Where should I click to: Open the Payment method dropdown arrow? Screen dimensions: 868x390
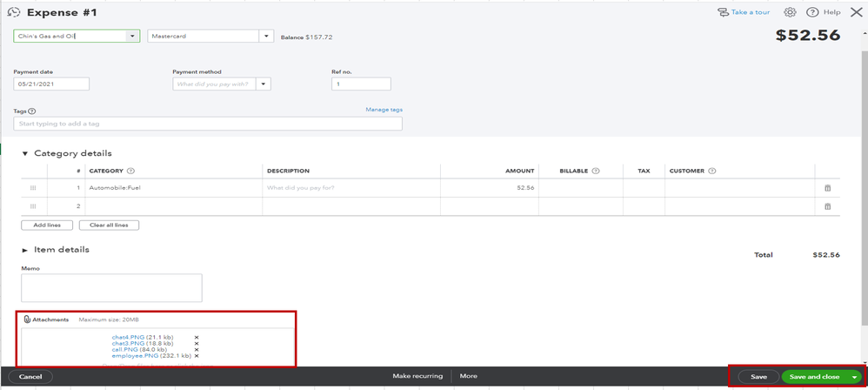[264, 84]
